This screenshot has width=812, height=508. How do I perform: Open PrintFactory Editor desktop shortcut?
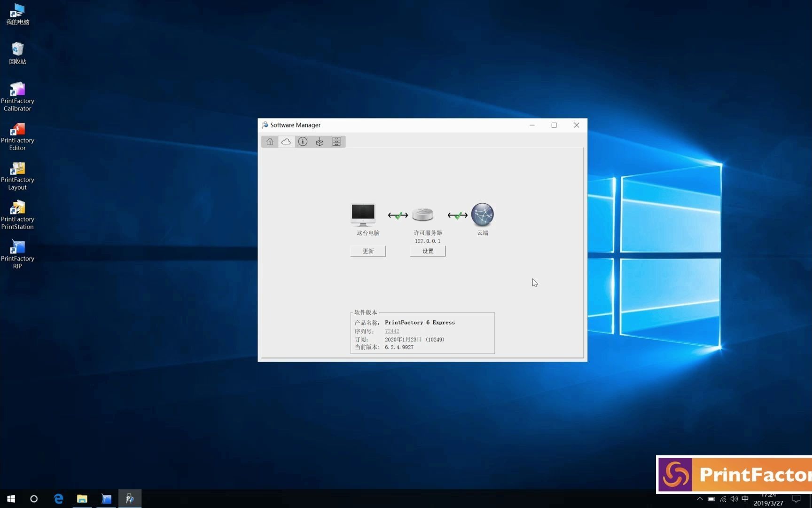coord(17,136)
